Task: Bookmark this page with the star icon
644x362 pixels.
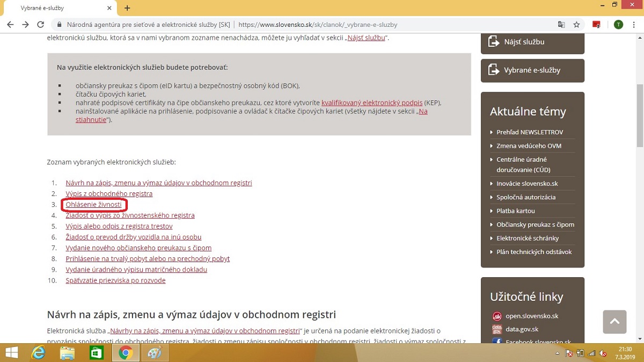Action: (576, 25)
